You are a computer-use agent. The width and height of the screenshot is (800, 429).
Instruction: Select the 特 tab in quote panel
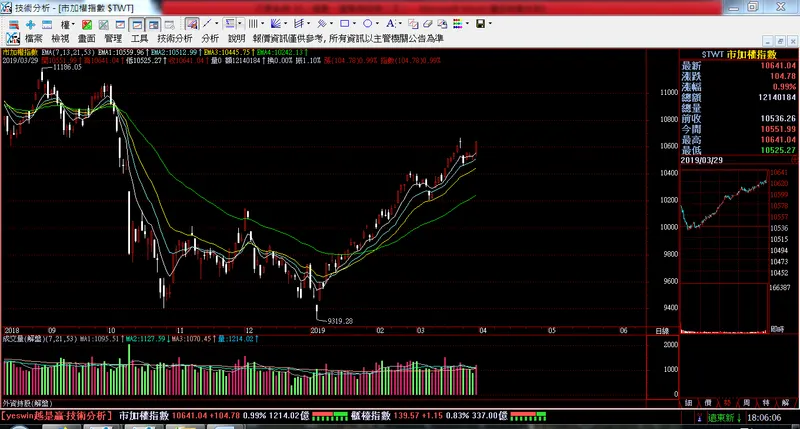[x=766, y=403]
